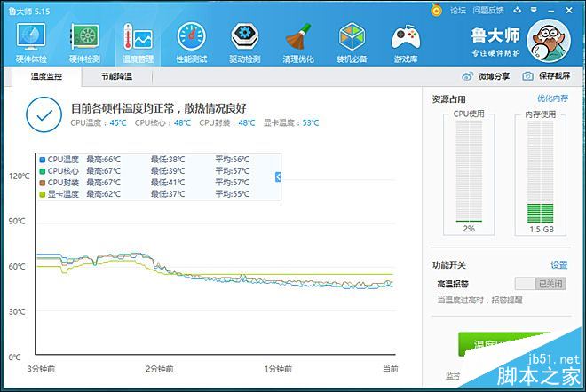Click the brown CPU封装 legend swatch
586x392 pixels.
click(43, 183)
